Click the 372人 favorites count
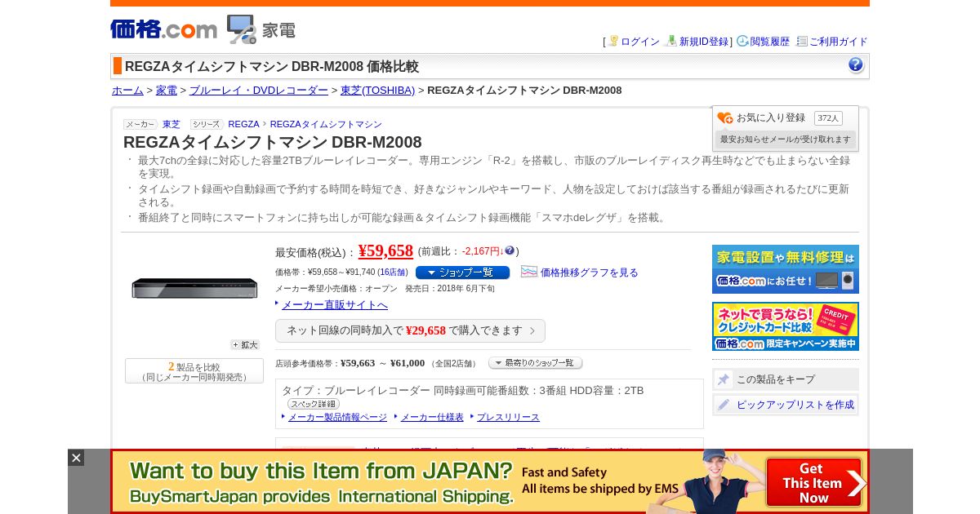This screenshot has width=980, height=514. 828,118
